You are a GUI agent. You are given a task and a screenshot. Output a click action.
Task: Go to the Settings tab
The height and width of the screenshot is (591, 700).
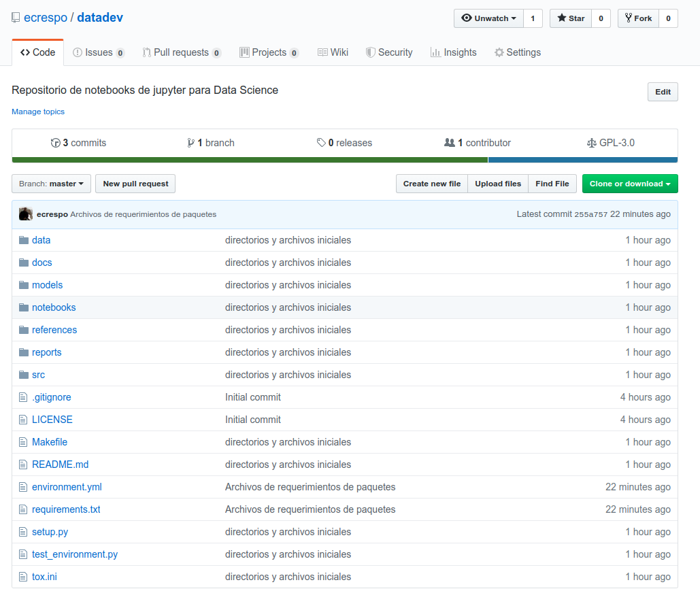click(517, 52)
